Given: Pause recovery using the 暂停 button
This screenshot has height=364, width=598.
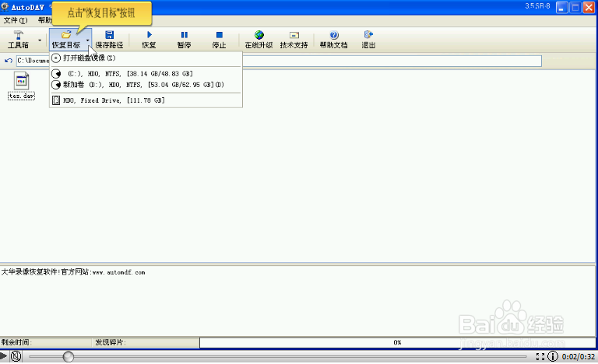Looking at the screenshot, I should [x=184, y=40].
